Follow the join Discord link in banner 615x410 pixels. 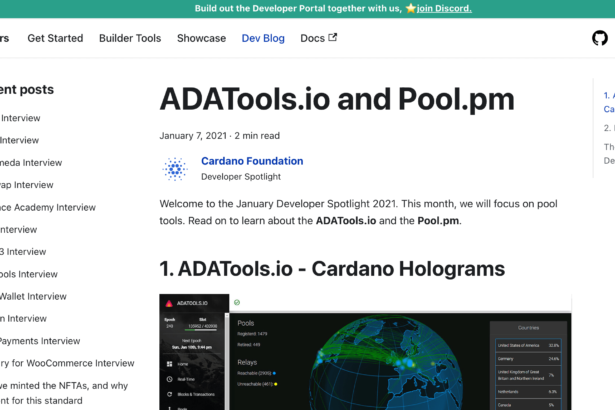(437, 8)
